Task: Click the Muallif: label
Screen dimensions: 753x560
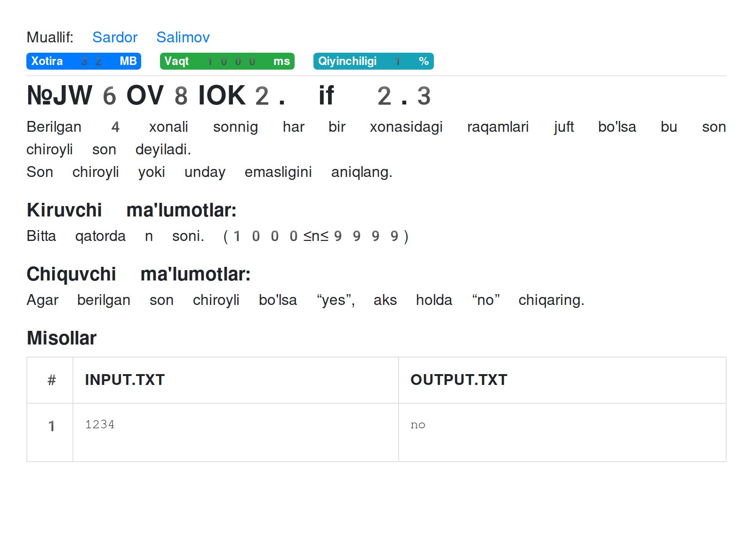Action: (50, 37)
